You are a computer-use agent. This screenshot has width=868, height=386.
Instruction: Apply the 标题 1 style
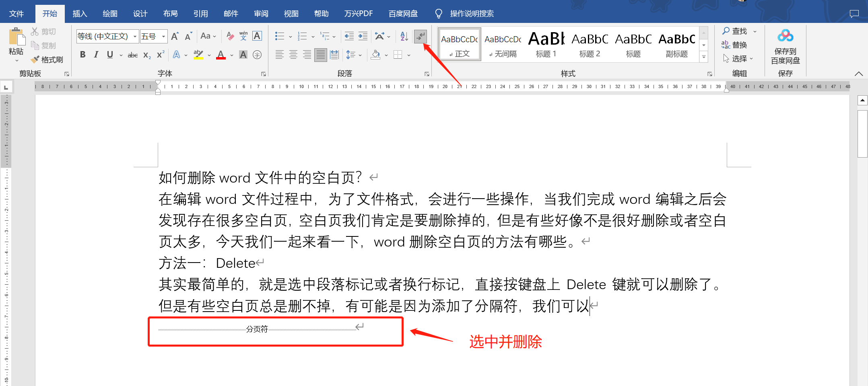click(x=546, y=43)
